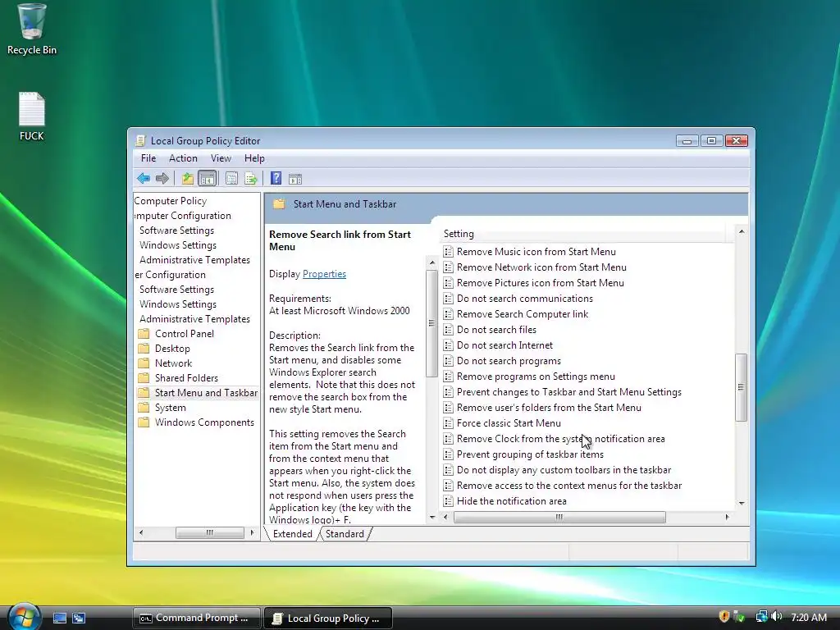Select Do not search communications setting
This screenshot has height=630, width=840.
524,299
